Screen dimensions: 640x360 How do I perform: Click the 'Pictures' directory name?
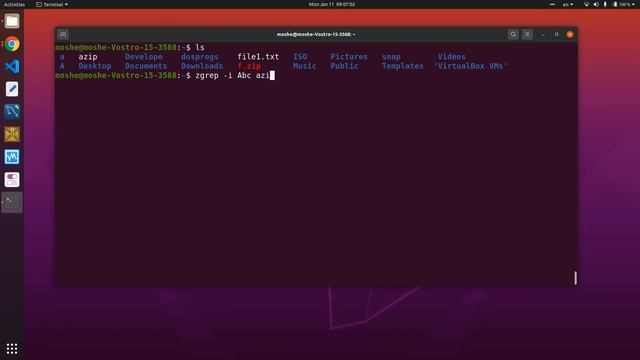click(349, 57)
